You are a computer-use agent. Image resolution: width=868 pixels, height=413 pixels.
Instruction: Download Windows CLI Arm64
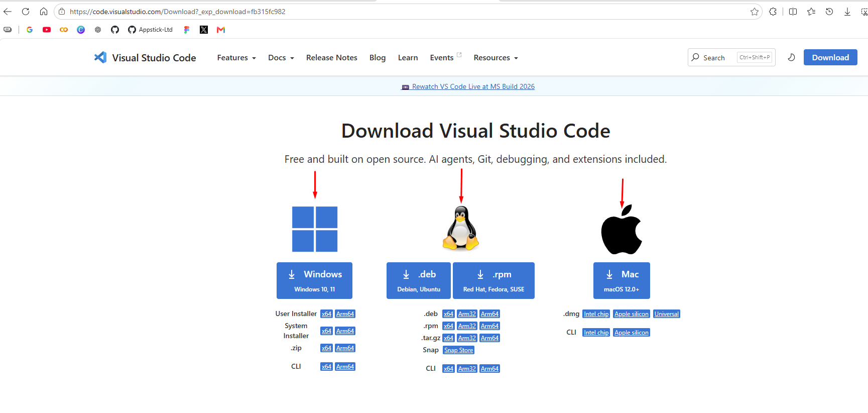(345, 367)
